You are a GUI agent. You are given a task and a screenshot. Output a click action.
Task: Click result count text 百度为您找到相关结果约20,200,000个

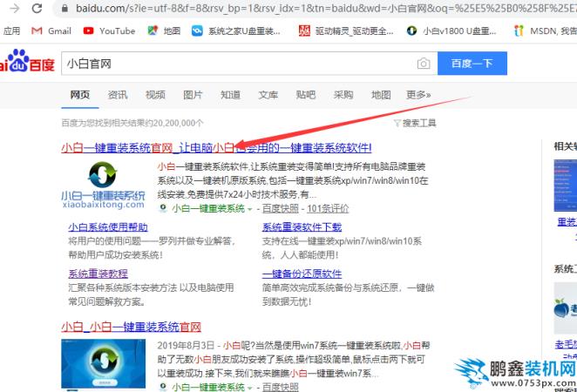[x=132, y=123]
